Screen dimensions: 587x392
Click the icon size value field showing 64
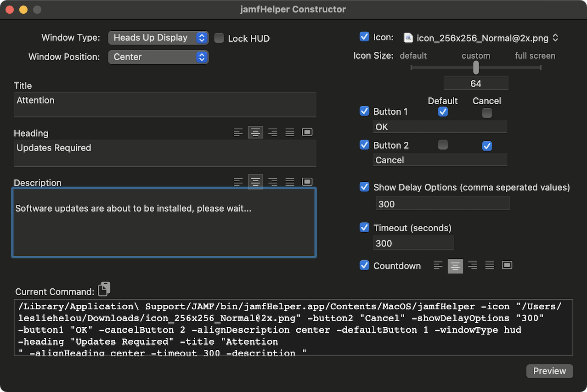pos(476,83)
